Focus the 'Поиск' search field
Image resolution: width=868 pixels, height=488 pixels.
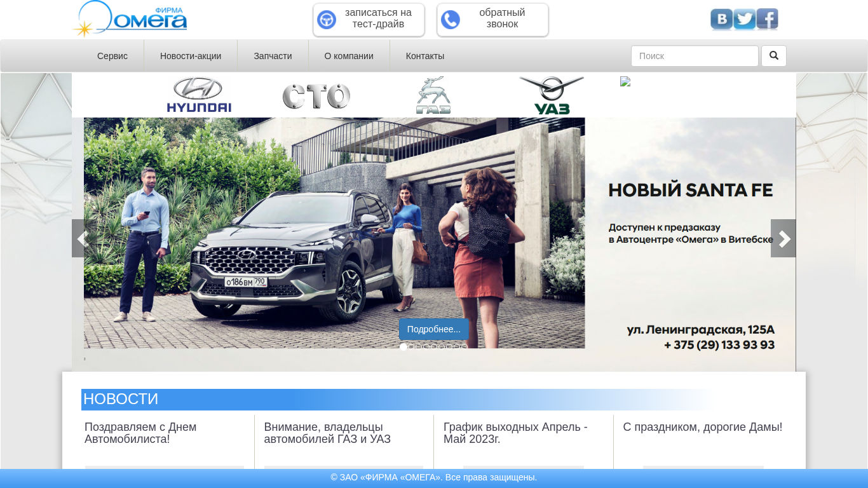[695, 56]
